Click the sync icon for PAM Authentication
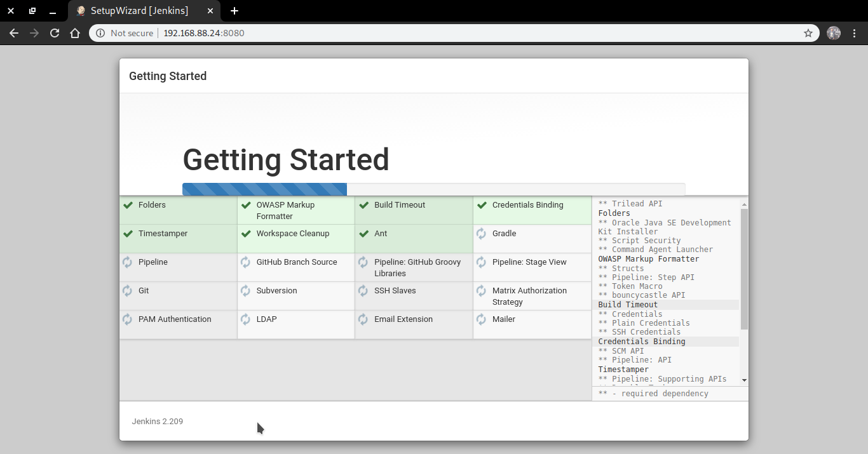Viewport: 868px width, 454px height. coord(128,319)
